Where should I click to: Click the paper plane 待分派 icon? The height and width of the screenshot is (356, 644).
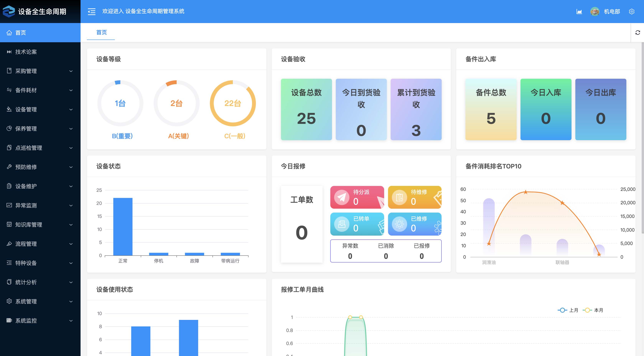[x=342, y=197]
